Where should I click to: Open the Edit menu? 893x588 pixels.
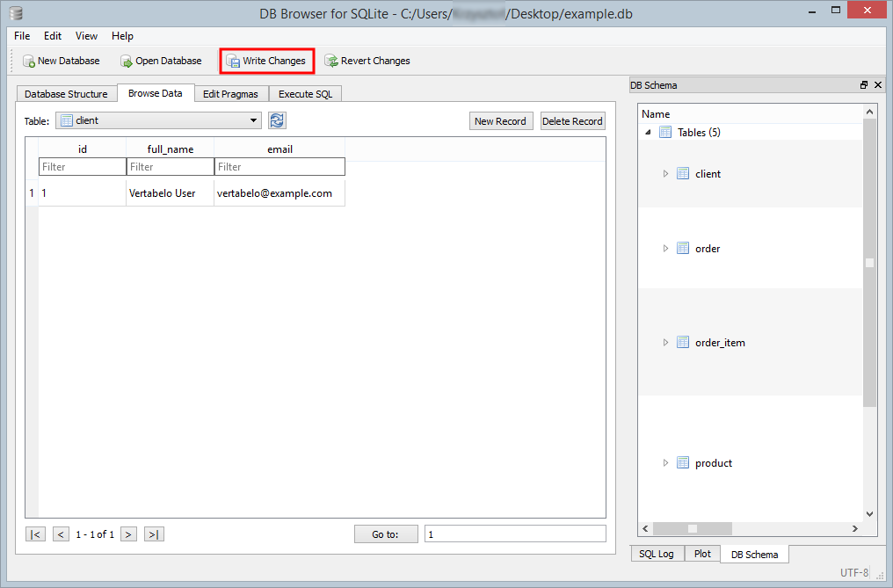[x=53, y=36]
